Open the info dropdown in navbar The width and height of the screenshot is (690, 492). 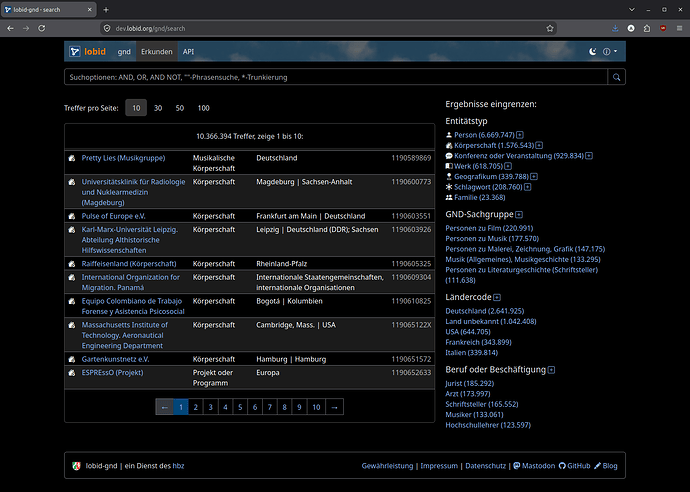coord(609,51)
